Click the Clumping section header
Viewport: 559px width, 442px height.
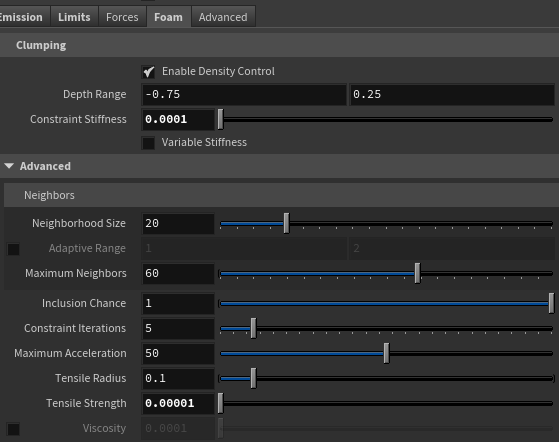[280, 45]
